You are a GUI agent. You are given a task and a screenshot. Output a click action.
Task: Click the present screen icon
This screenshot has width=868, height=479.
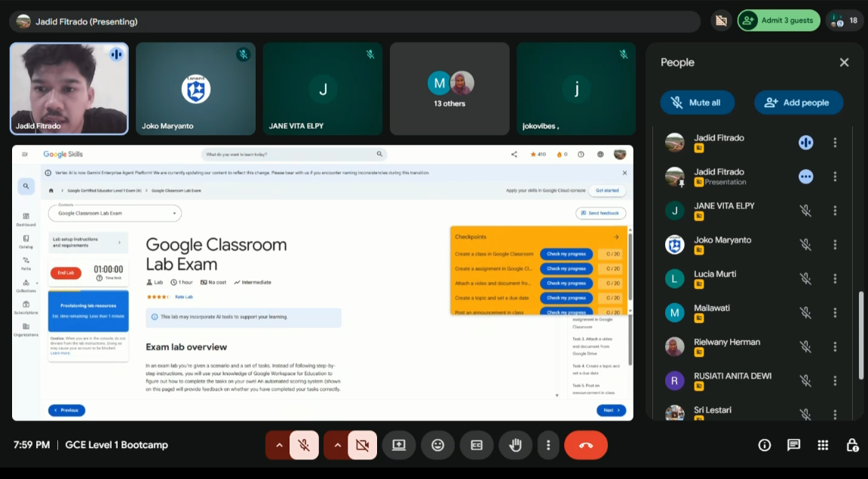(x=399, y=445)
